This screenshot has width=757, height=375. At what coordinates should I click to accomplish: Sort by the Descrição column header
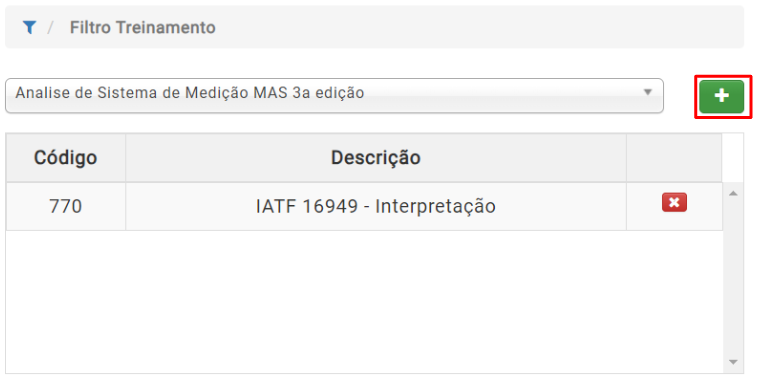(376, 158)
